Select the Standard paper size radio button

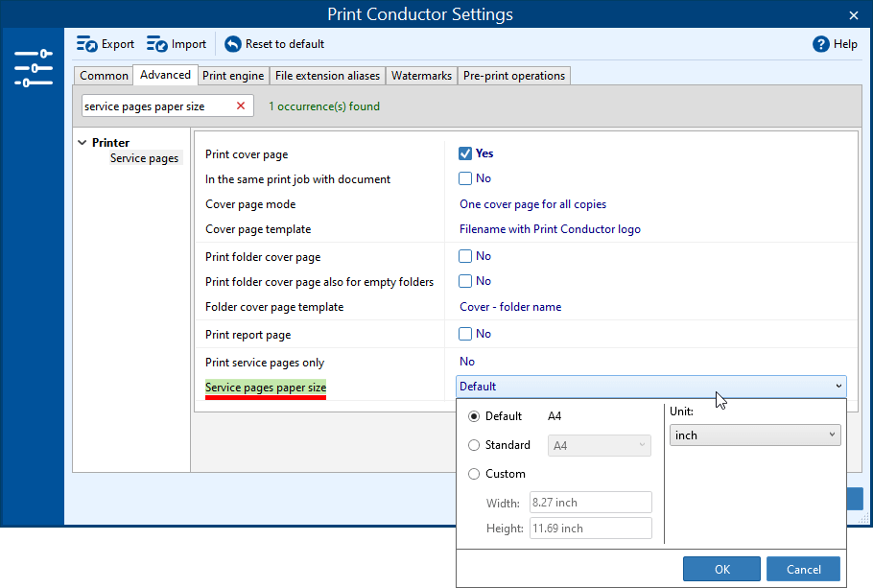tap(474, 445)
